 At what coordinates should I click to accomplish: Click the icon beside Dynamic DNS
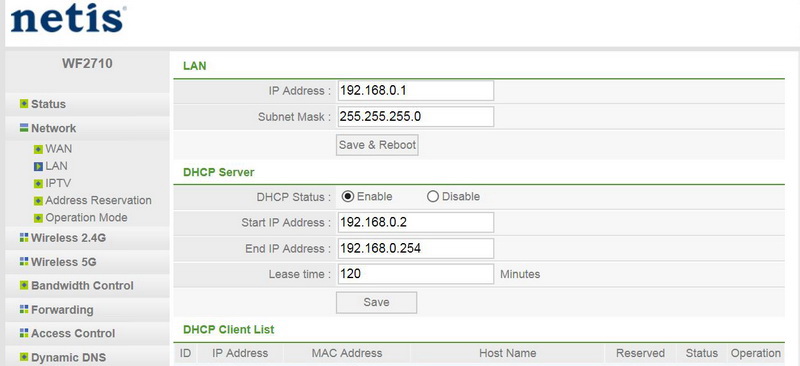pos(23,357)
